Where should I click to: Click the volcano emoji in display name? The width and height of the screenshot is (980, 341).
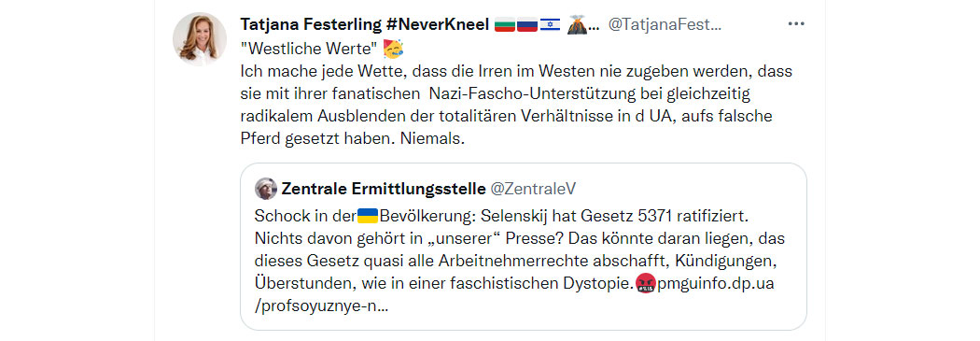577,24
